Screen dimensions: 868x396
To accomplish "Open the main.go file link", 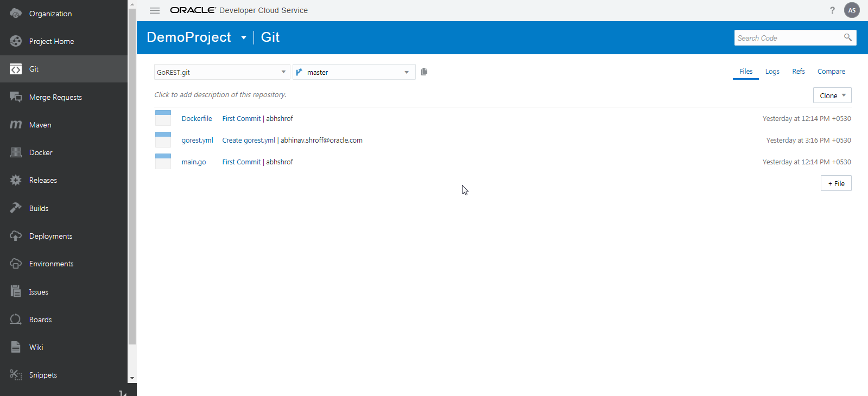I will [x=194, y=162].
